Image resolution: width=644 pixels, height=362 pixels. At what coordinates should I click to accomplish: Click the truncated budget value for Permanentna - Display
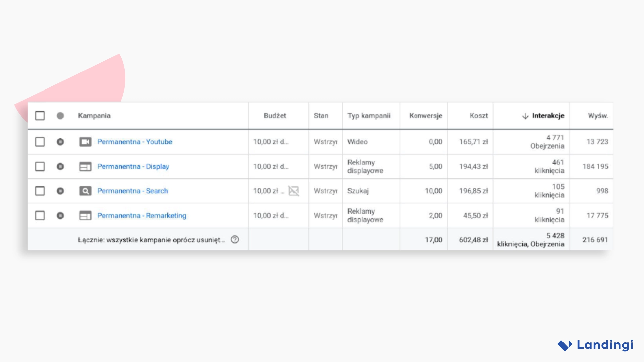pyautogui.click(x=270, y=167)
